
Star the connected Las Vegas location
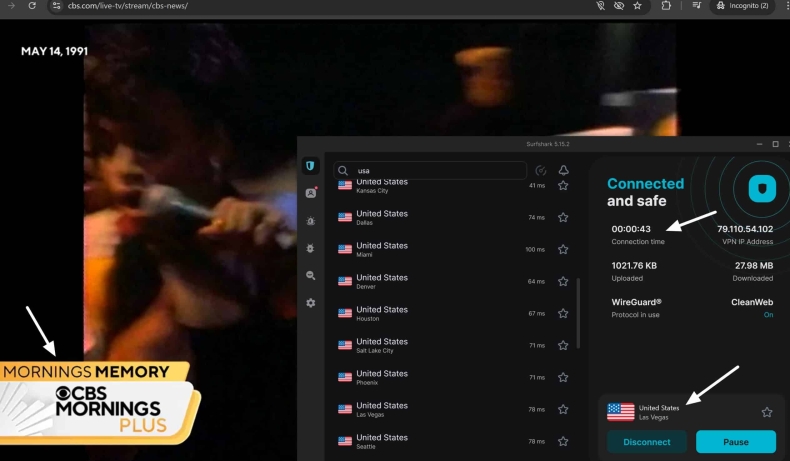tap(767, 412)
